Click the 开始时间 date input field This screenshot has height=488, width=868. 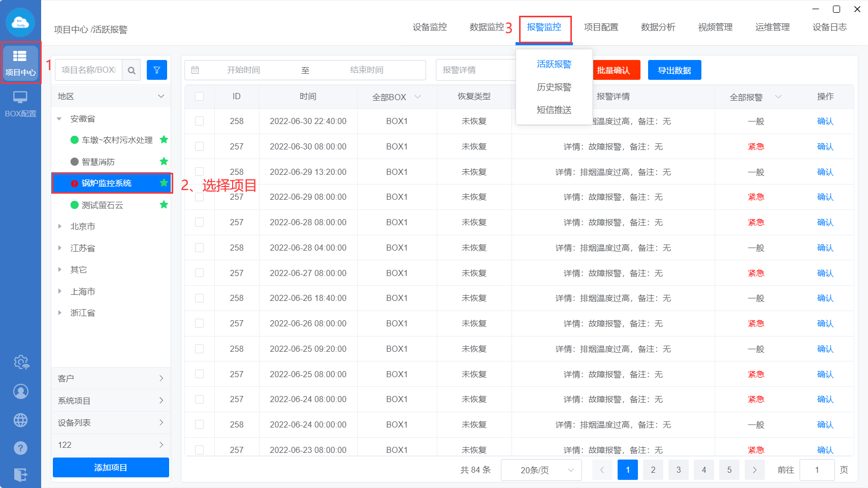[243, 70]
